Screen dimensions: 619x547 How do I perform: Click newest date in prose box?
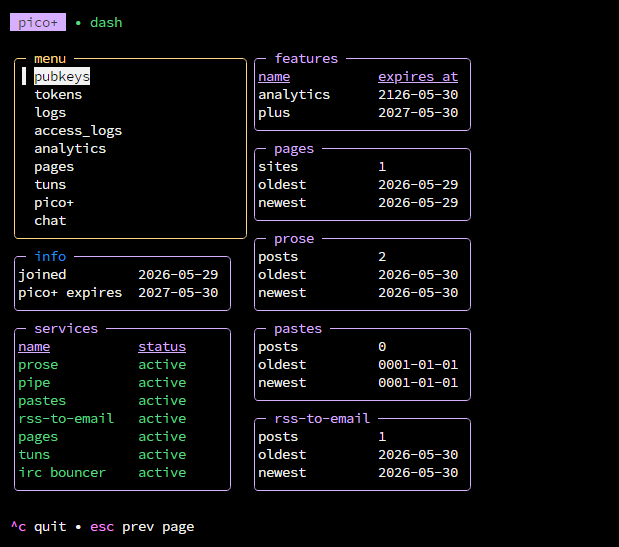pyautogui.click(x=418, y=292)
